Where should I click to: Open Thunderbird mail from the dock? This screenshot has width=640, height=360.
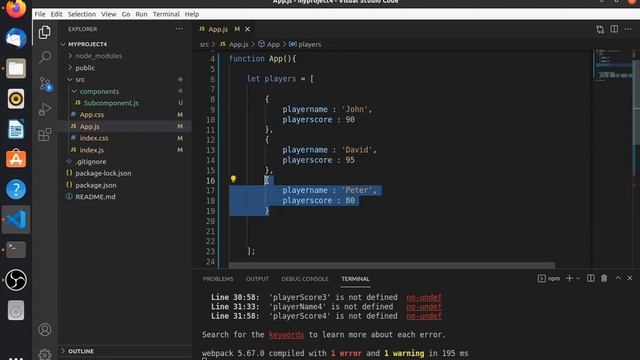point(16,38)
